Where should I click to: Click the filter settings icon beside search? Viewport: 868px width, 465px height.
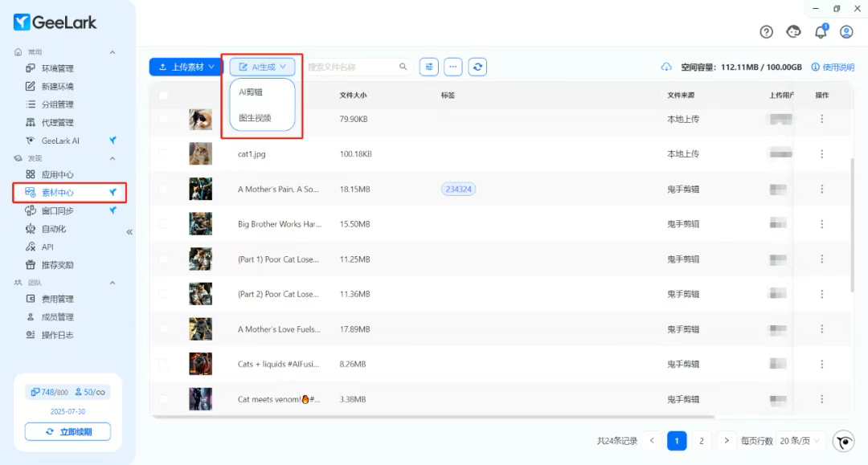tap(429, 67)
